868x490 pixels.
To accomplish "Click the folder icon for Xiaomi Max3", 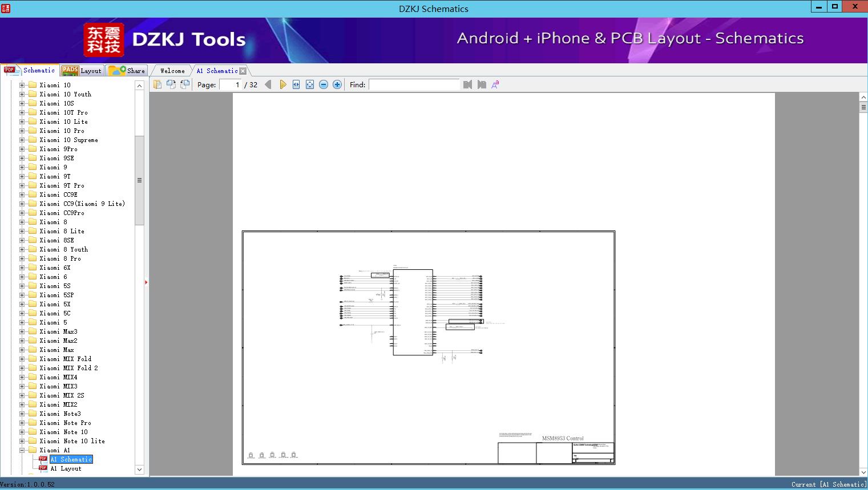I will coord(33,331).
